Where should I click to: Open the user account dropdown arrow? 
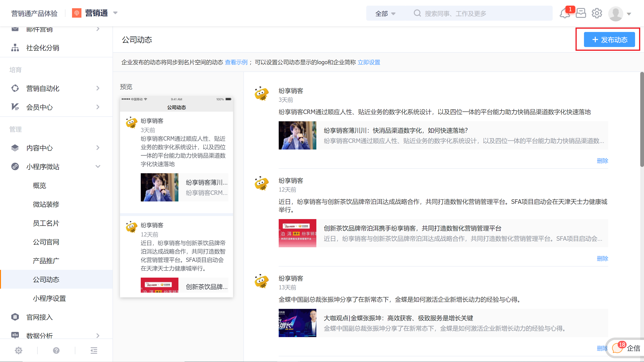629,14
